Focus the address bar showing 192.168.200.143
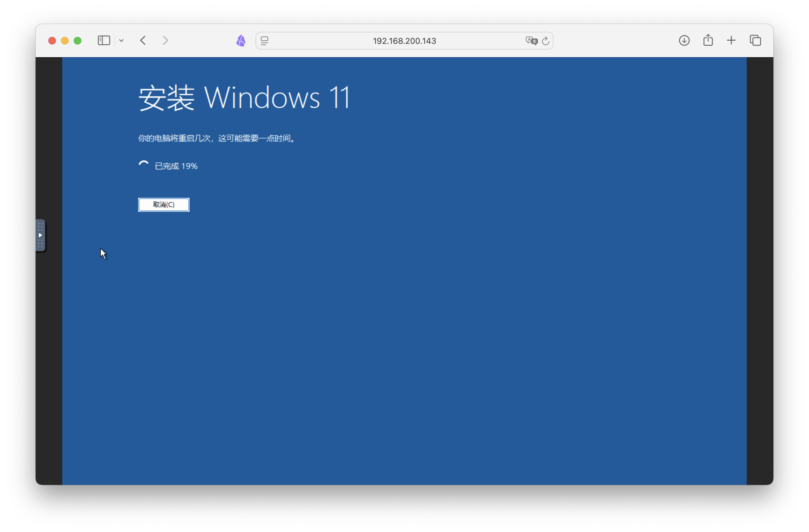 pos(404,41)
